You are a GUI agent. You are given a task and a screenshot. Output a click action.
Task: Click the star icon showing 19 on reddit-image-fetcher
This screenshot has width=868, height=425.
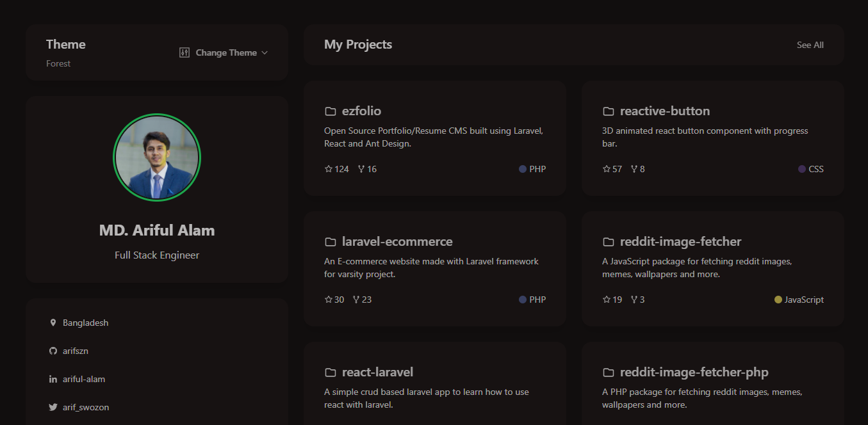click(x=605, y=299)
